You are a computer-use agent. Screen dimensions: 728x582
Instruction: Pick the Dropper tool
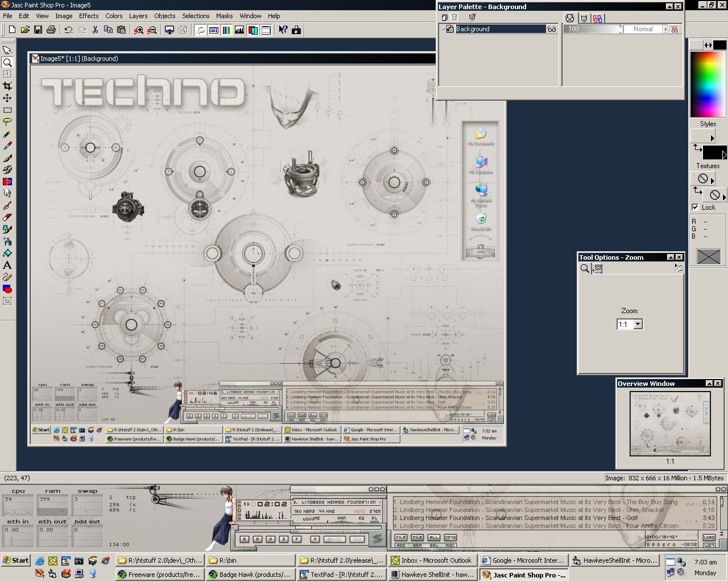[7, 146]
